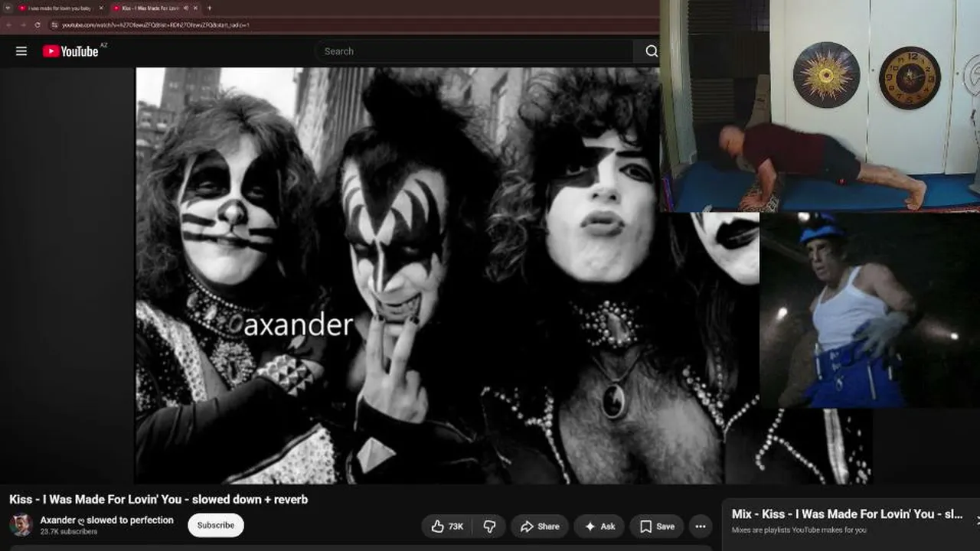Viewport: 980px width, 551px height.
Task: Open the Ask assistant button
Action: click(x=599, y=527)
